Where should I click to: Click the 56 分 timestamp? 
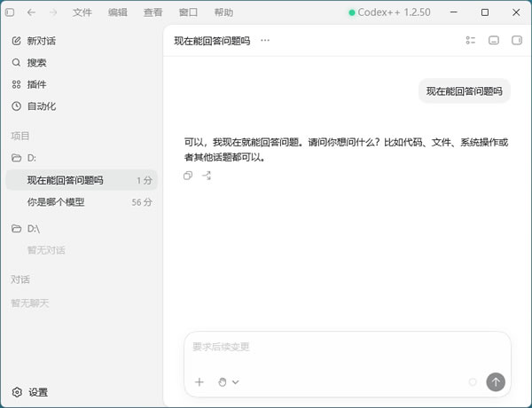(x=142, y=202)
